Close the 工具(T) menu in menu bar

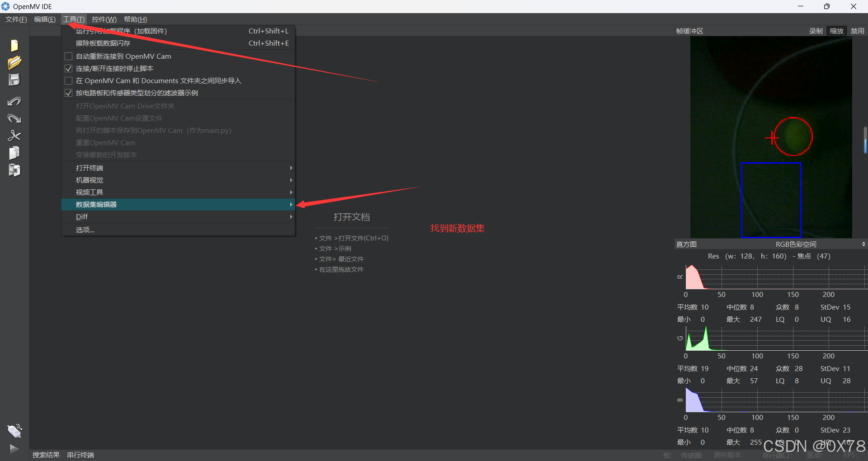click(x=74, y=19)
